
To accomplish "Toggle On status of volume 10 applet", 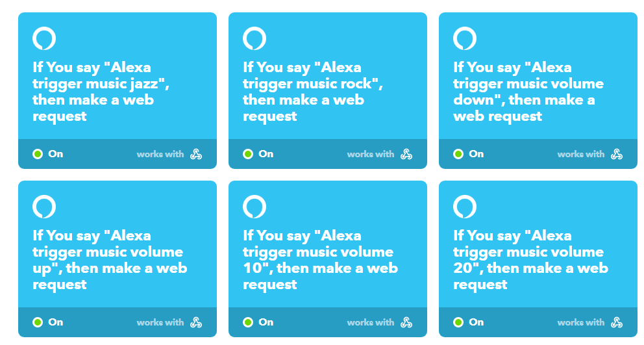I will tap(258, 322).
